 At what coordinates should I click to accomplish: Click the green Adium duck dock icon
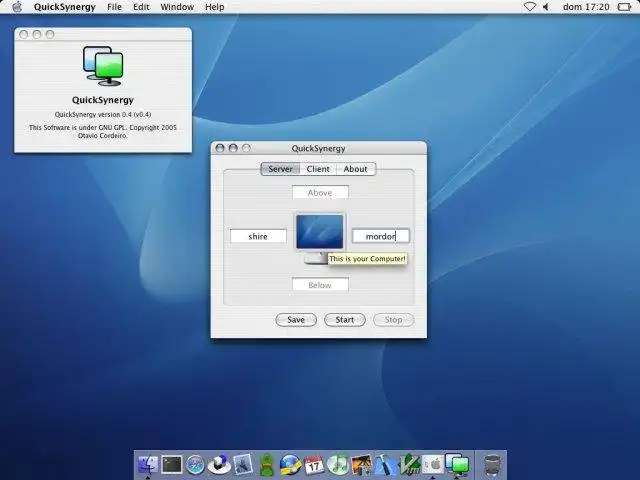pyautogui.click(x=267, y=464)
